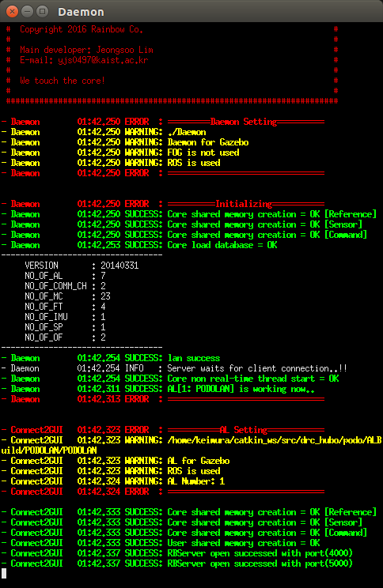383x588 pixels.
Task: Click the 'AL Setting' header line
Action: 162,430
